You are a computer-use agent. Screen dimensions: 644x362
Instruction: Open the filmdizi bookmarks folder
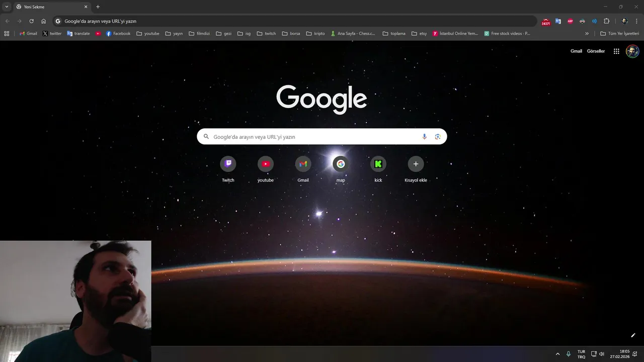pos(199,34)
